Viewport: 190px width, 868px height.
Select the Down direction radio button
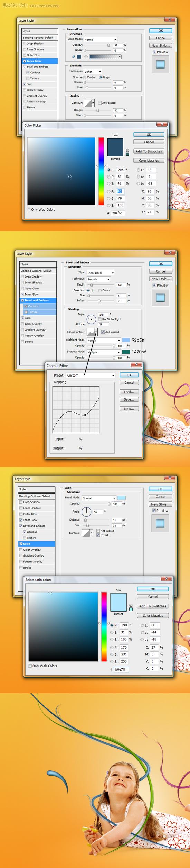tap(100, 290)
